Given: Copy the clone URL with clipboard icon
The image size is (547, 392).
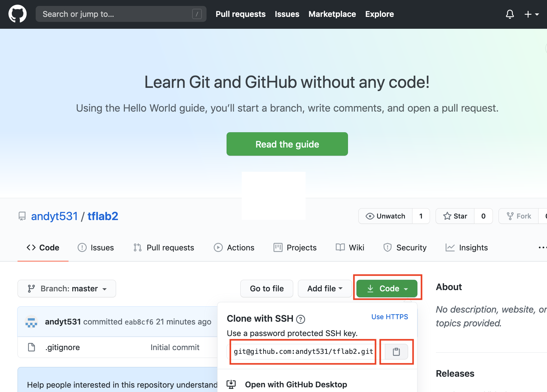Looking at the screenshot, I should (396, 352).
